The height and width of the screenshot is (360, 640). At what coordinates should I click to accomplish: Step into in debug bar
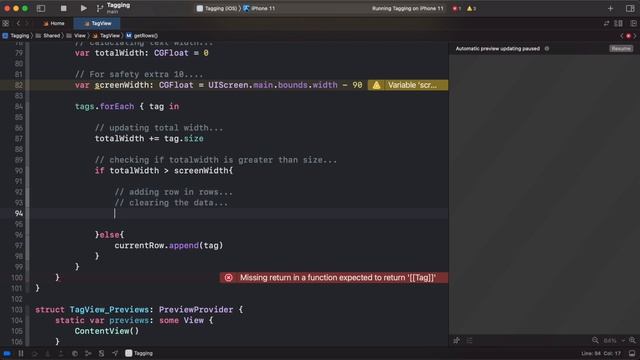tap(48, 353)
